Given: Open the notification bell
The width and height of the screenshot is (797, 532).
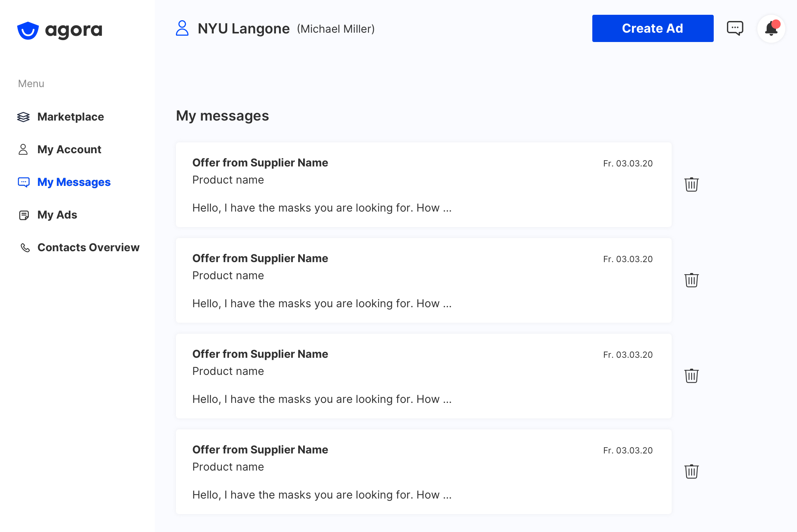Looking at the screenshot, I should (x=771, y=29).
